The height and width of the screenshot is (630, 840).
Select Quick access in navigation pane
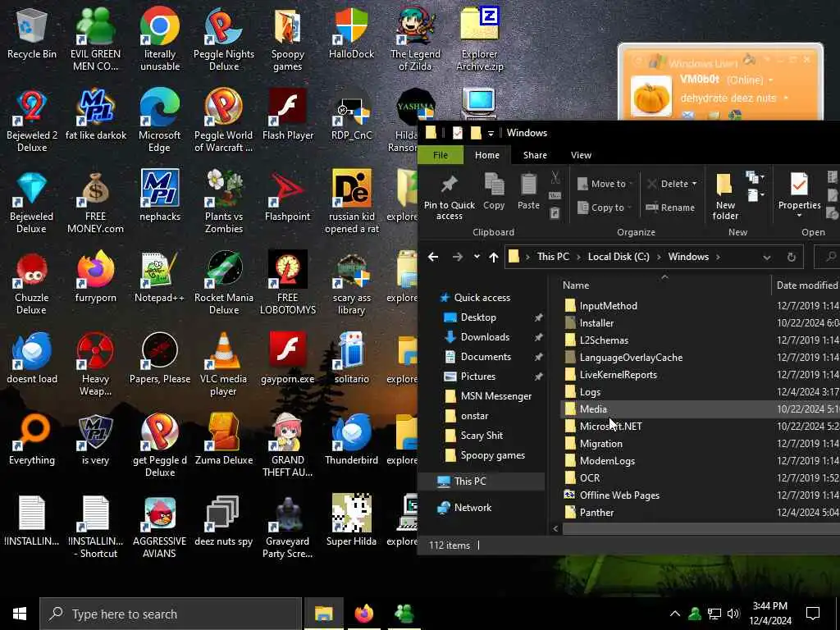tap(482, 297)
